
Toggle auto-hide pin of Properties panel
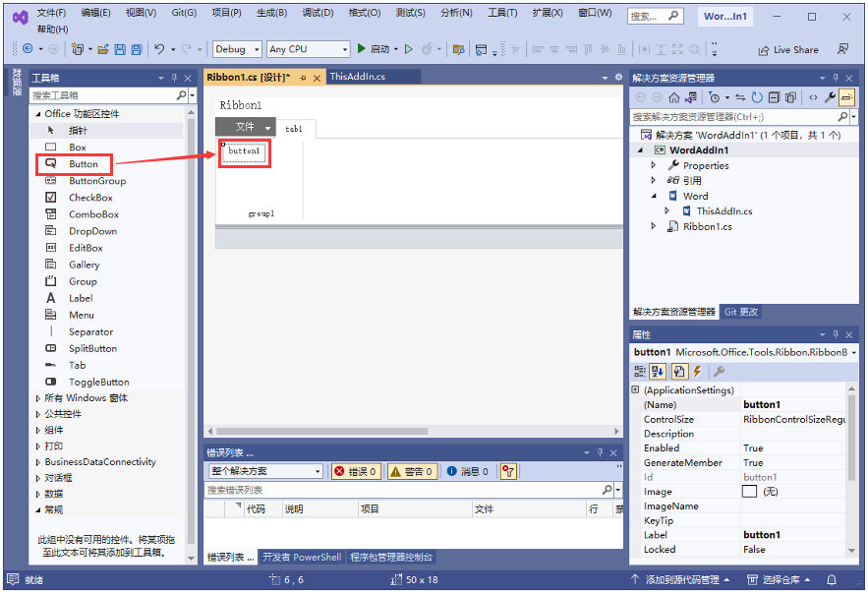click(x=836, y=334)
